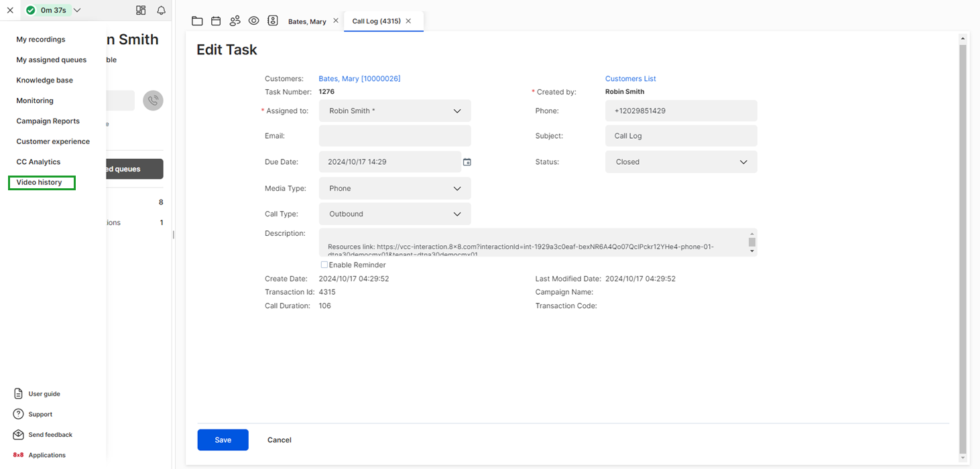Image resolution: width=980 pixels, height=469 pixels.
Task: Click Task Number value 1276
Action: coord(326,92)
